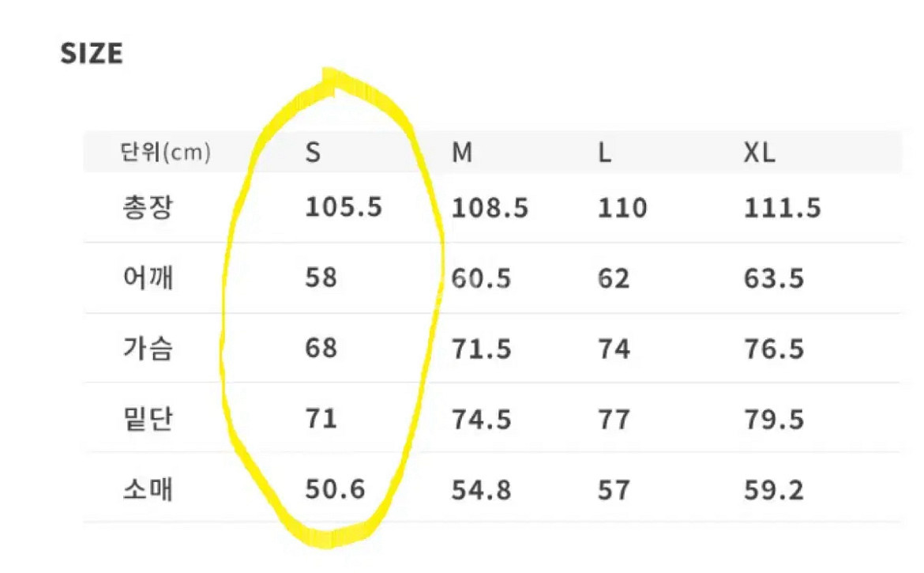Select the S size column header
This screenshot has width=924, height=573.
[x=314, y=153]
